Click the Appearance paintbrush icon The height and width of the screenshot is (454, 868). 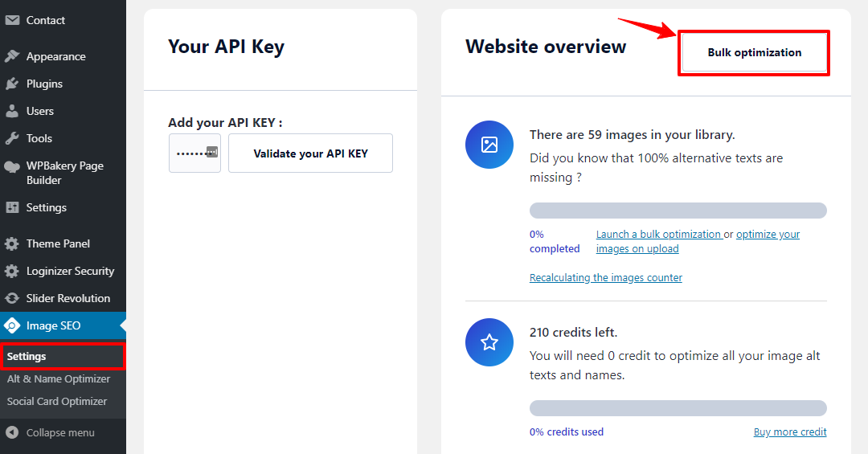[11, 56]
